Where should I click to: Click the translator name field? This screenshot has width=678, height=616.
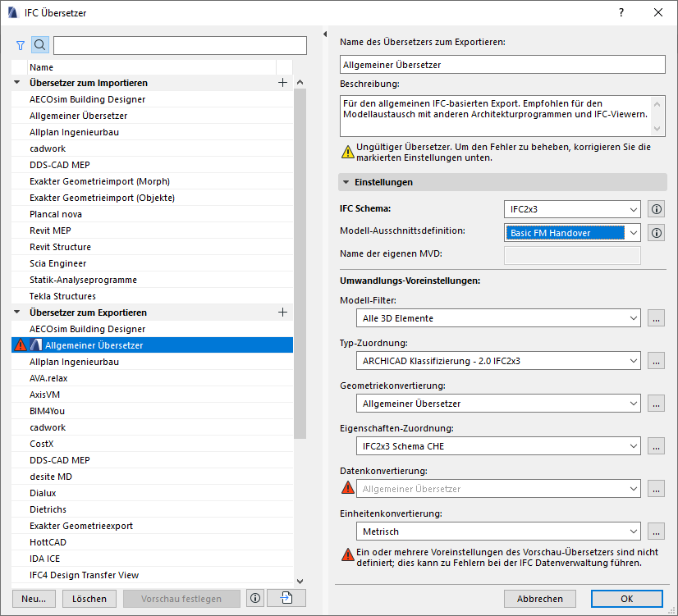pyautogui.click(x=502, y=64)
